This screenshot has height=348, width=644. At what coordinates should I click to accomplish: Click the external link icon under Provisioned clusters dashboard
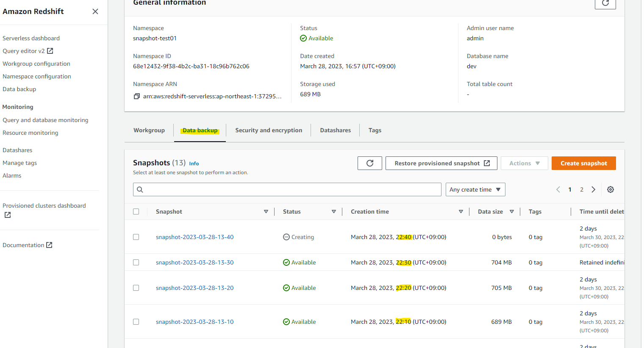coord(8,215)
